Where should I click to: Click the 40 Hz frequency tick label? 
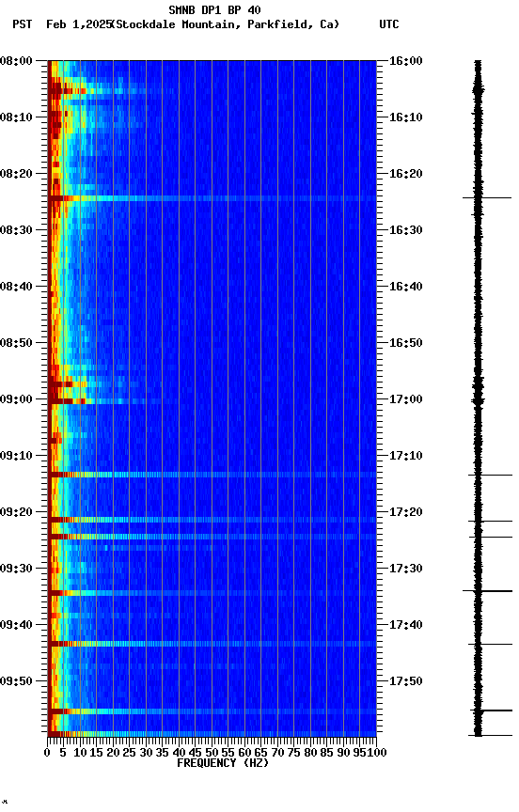click(x=179, y=753)
